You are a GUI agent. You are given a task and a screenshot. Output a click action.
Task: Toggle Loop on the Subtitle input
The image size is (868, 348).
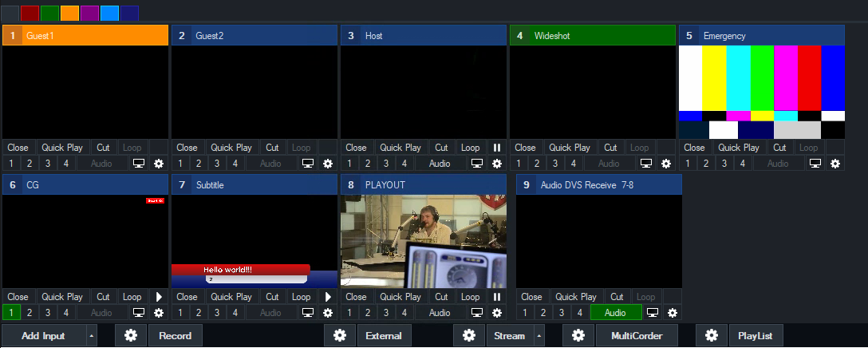click(x=302, y=297)
